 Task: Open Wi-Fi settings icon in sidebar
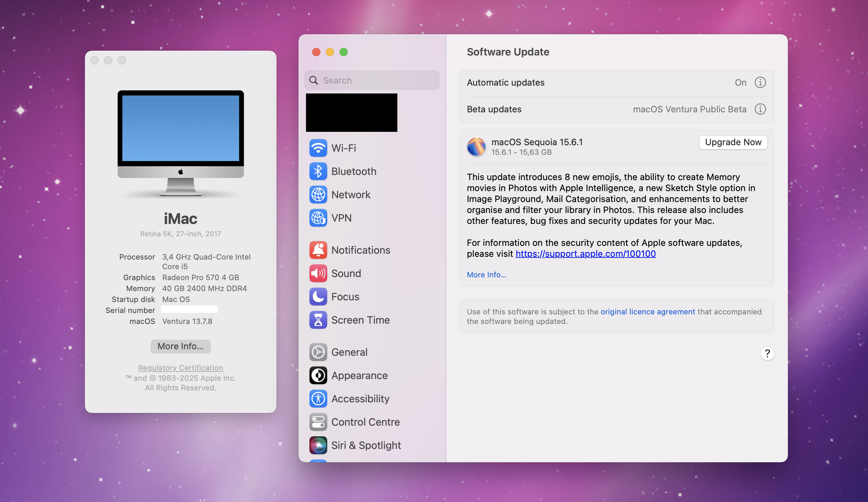(318, 148)
